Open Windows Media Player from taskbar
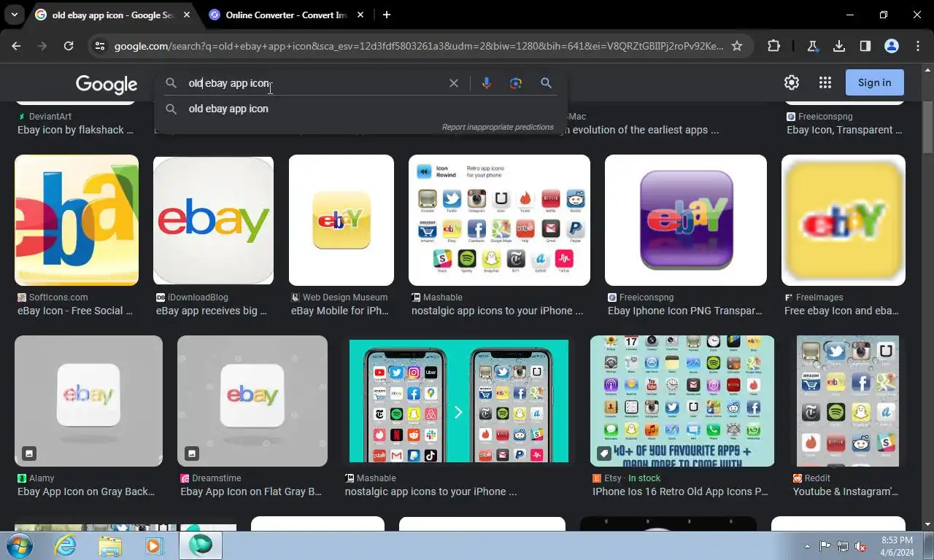934x560 pixels. pyautogui.click(x=154, y=545)
